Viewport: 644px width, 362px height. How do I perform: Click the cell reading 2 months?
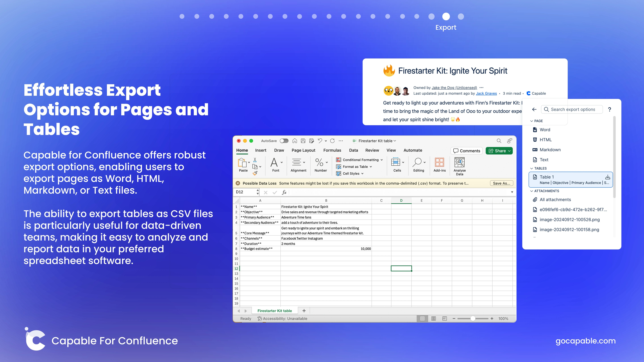pos(326,244)
